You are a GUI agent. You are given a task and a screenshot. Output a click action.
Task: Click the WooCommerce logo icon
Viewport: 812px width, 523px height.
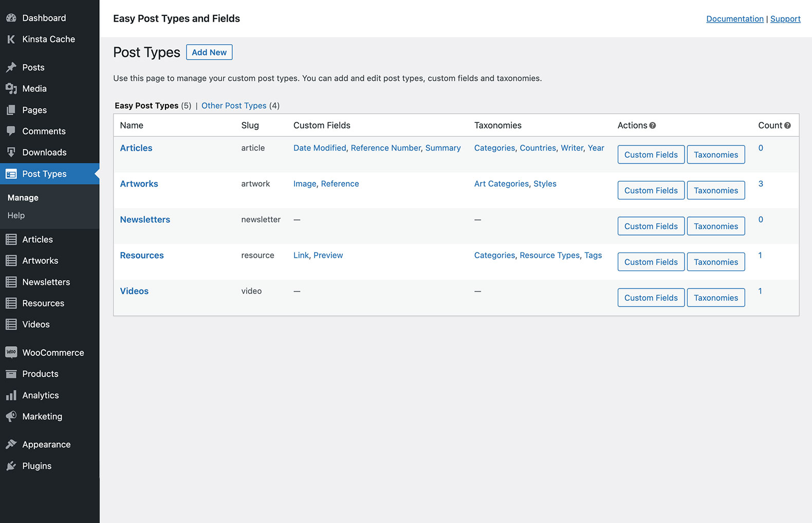pos(11,352)
